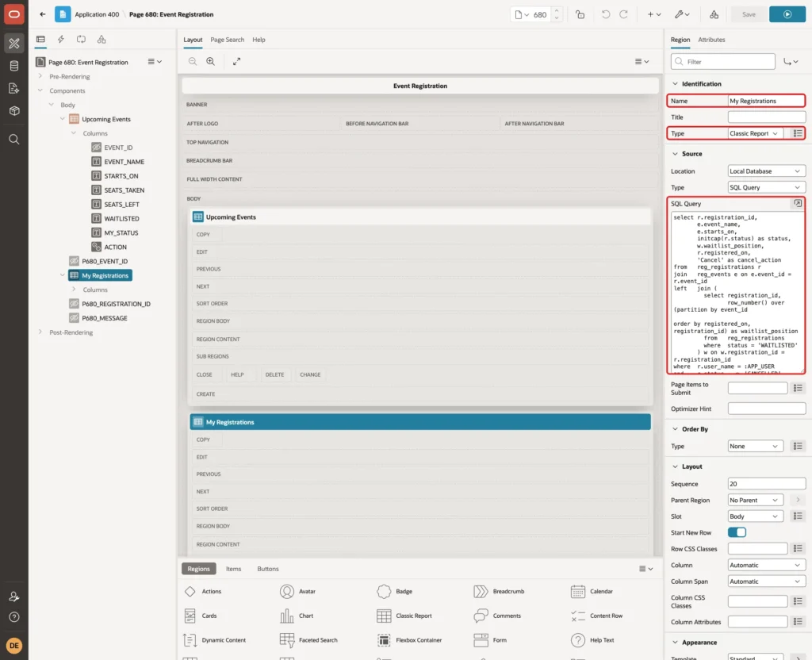Screen dimensions: 812x660
Task: Click Application 400 breadcrumb link
Action: tap(97, 14)
